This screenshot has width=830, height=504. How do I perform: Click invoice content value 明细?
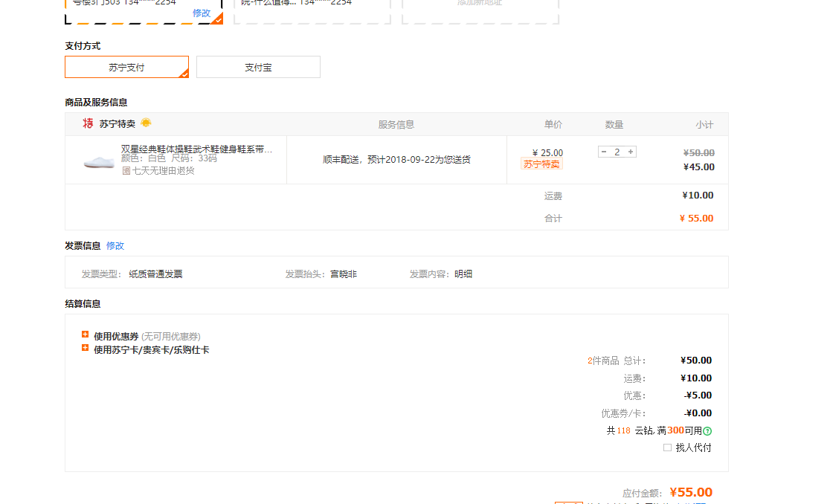click(463, 274)
